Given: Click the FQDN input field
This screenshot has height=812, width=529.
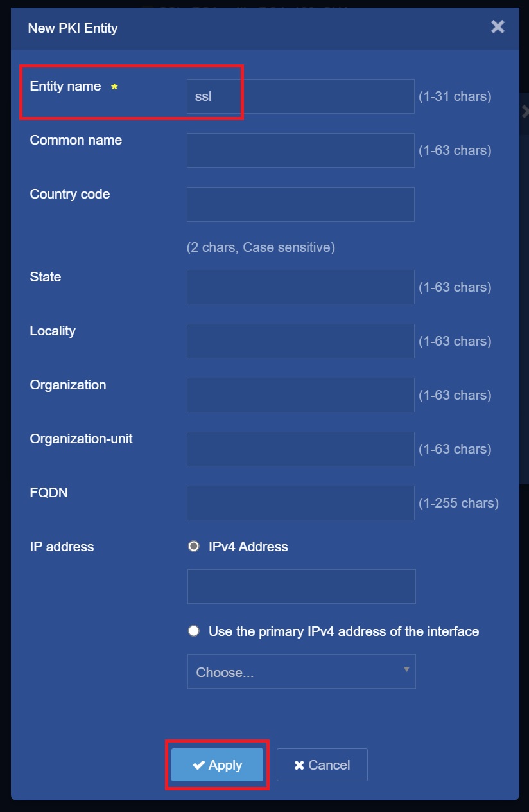Looking at the screenshot, I should point(300,503).
